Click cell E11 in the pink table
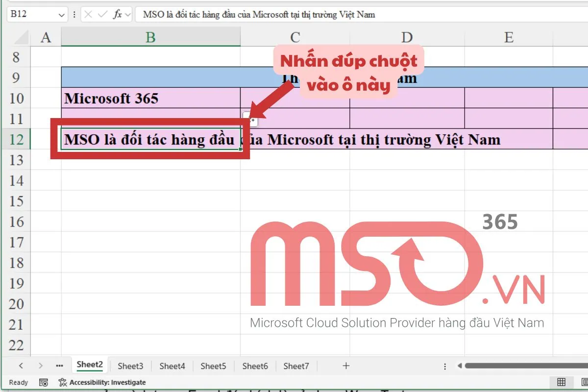This screenshot has width=588, height=392. 509,119
